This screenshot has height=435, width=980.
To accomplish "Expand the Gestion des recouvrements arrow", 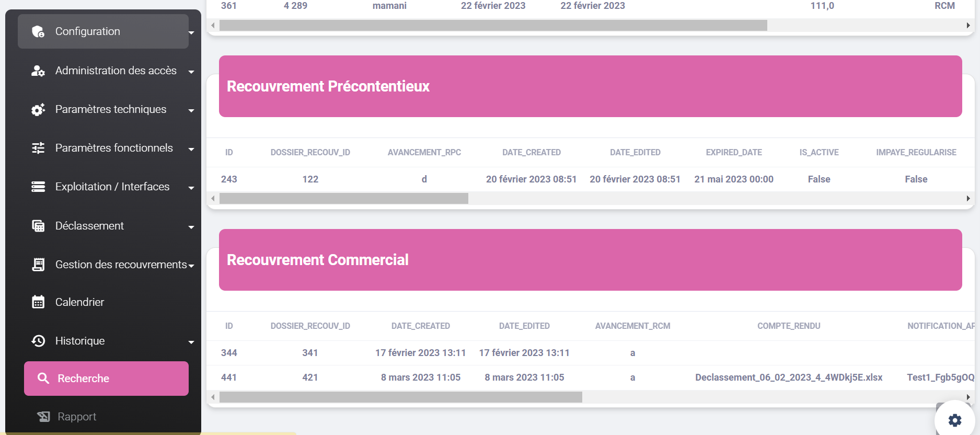I will pos(191,266).
